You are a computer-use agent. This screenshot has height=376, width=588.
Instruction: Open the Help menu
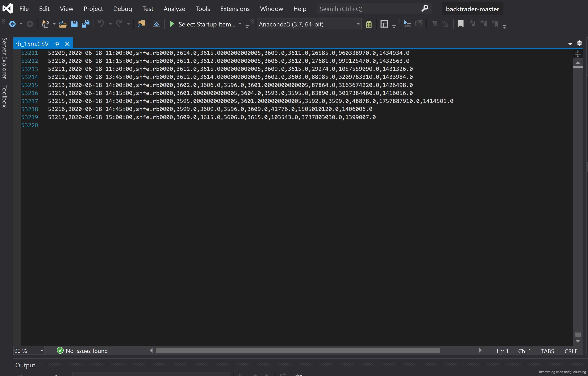(x=300, y=9)
